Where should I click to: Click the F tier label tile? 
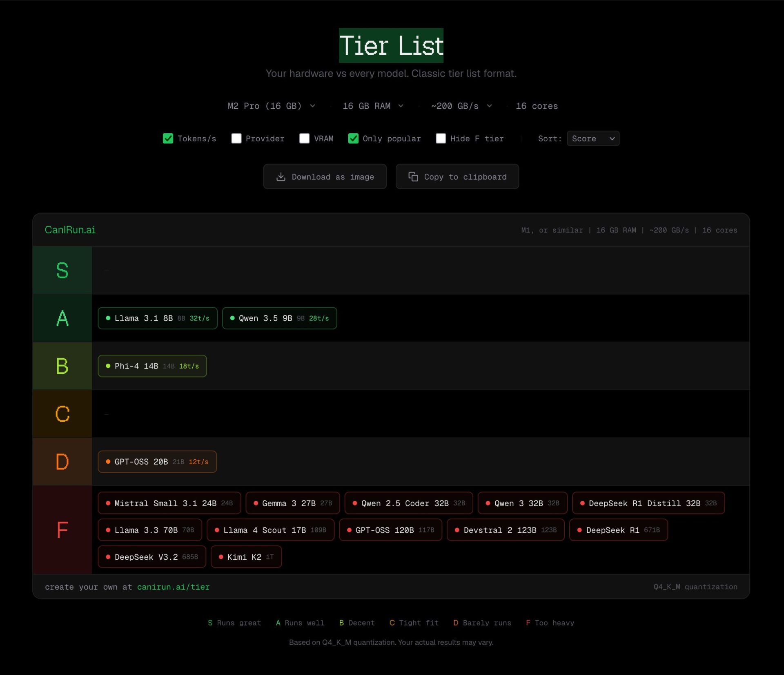(62, 530)
